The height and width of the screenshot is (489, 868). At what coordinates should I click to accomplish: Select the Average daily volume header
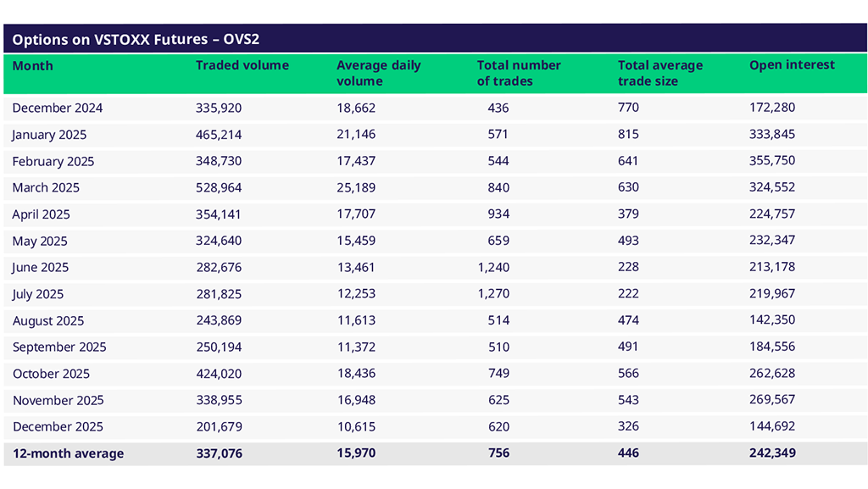378,73
